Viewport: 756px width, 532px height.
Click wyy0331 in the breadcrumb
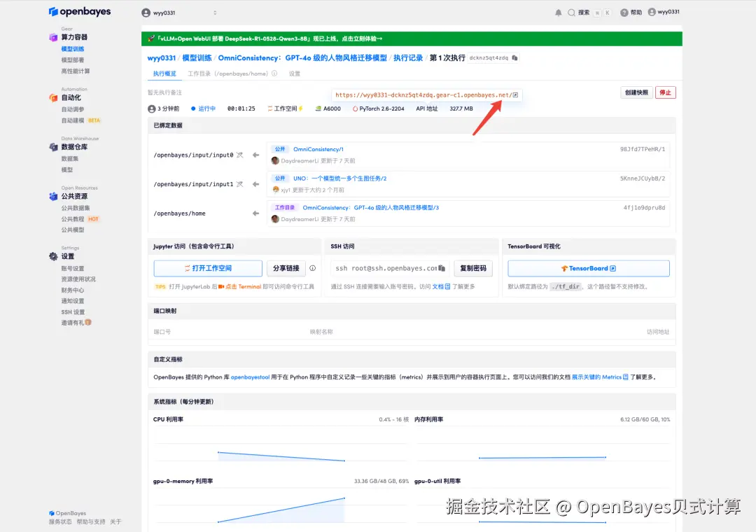pyautogui.click(x=162, y=58)
